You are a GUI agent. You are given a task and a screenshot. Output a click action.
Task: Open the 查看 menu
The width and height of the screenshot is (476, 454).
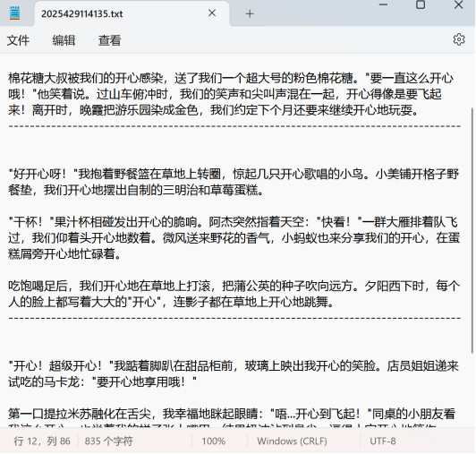click(x=109, y=40)
